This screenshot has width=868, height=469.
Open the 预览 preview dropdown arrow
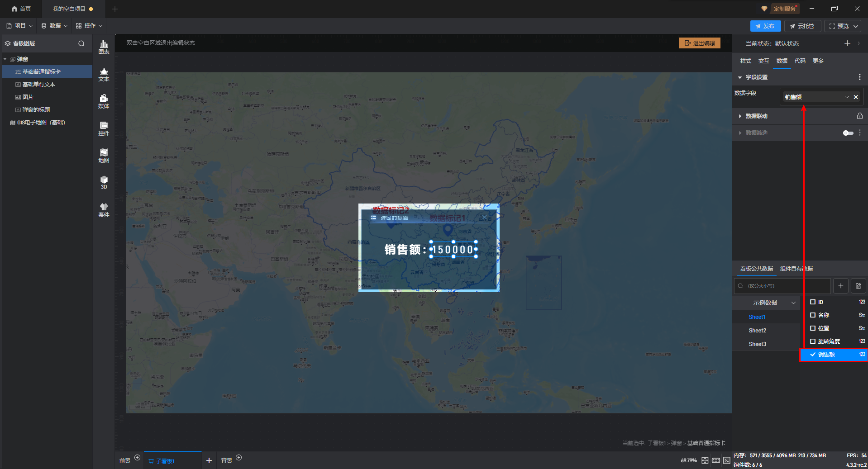pos(856,26)
